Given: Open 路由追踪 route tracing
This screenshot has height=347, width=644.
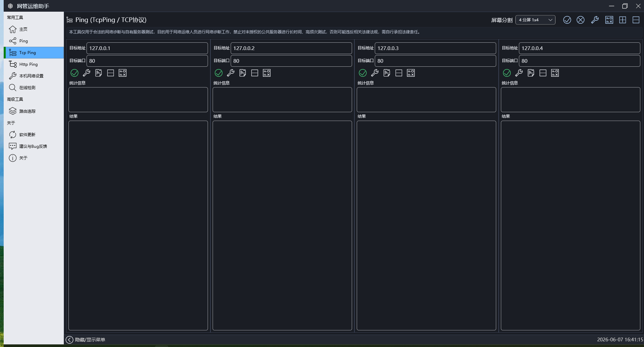Looking at the screenshot, I should [x=33, y=111].
